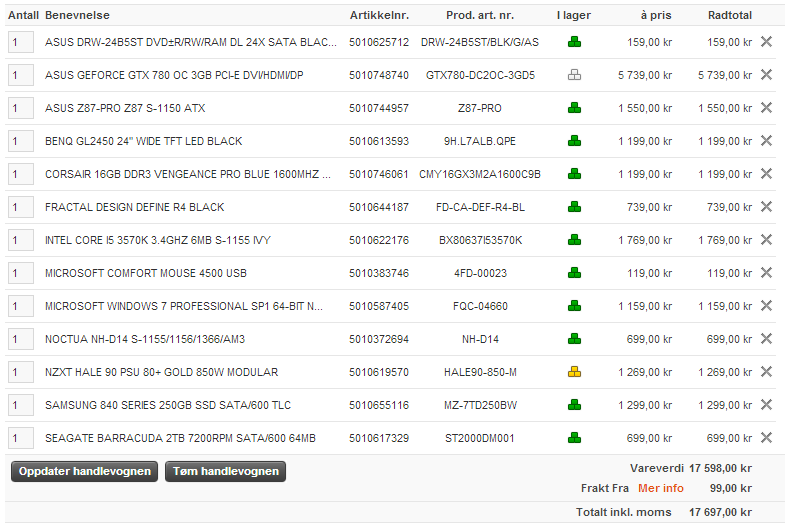Remove Corsair 16GB DDR3 Vengeance row
The image size is (791, 529).
click(766, 174)
